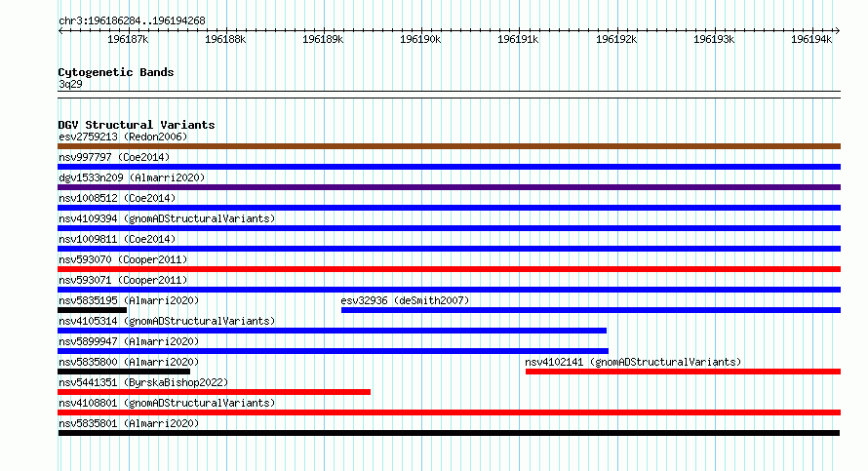
Task: Open nsv5441351 (ByrskaBishop2022) label
Action: pos(143,382)
